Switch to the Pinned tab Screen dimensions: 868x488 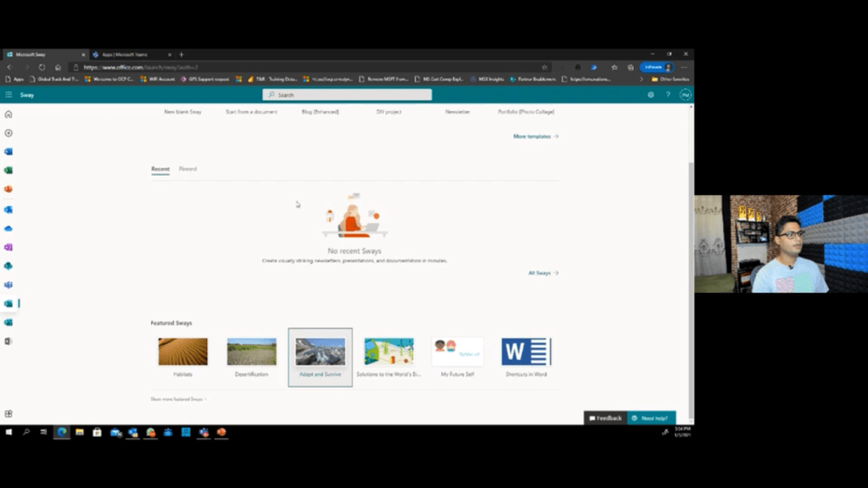click(x=188, y=169)
